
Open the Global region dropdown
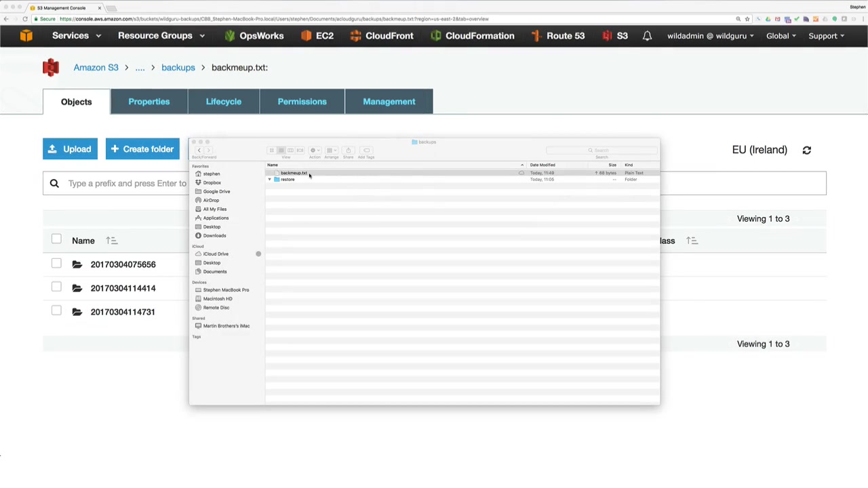781,36
